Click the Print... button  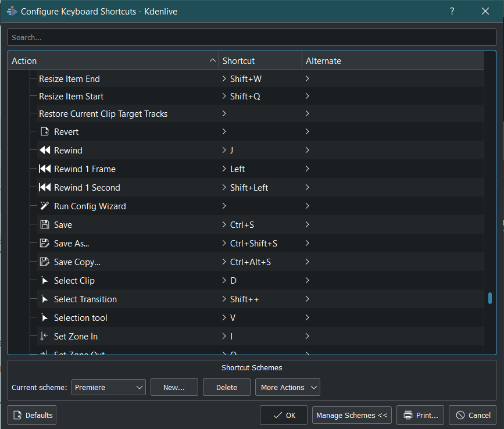point(420,415)
